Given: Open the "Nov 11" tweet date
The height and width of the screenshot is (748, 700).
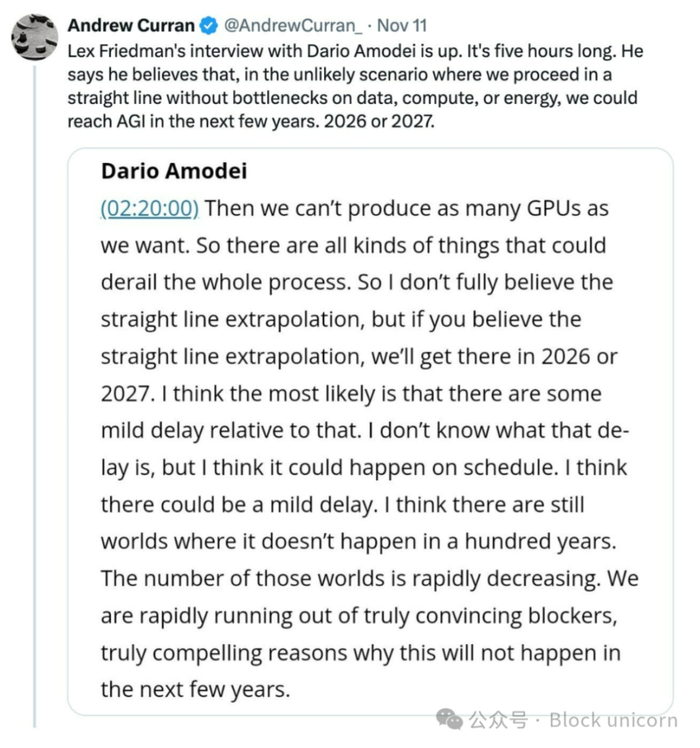Looking at the screenshot, I should pyautogui.click(x=402, y=26).
